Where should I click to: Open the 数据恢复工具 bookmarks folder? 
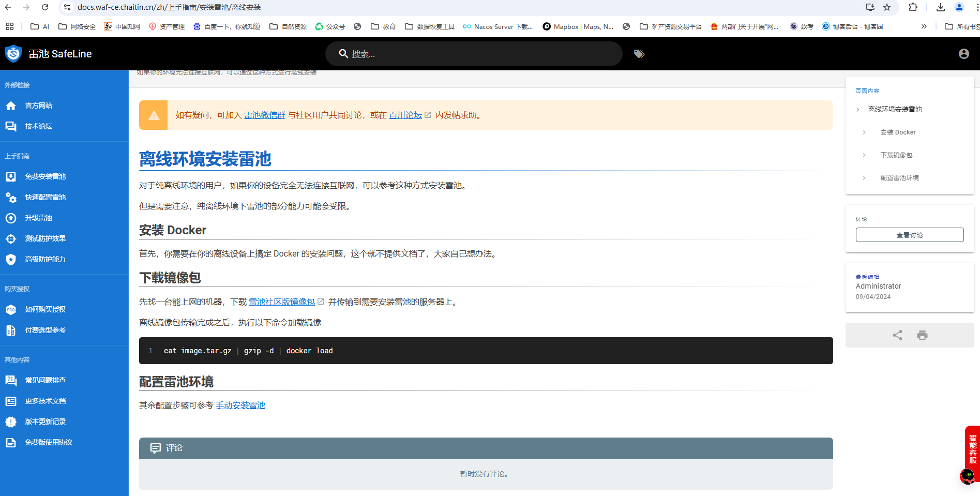(x=430, y=26)
